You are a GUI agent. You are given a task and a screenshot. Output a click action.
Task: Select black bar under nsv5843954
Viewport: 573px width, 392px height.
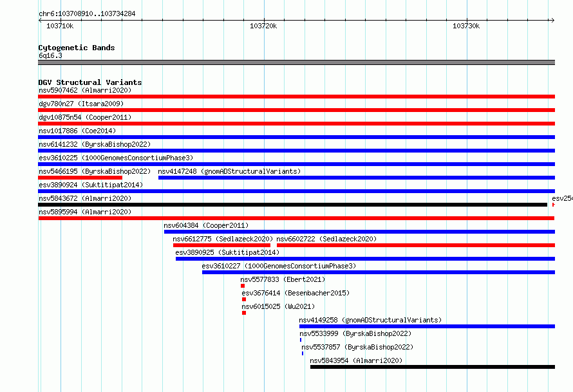click(433, 367)
